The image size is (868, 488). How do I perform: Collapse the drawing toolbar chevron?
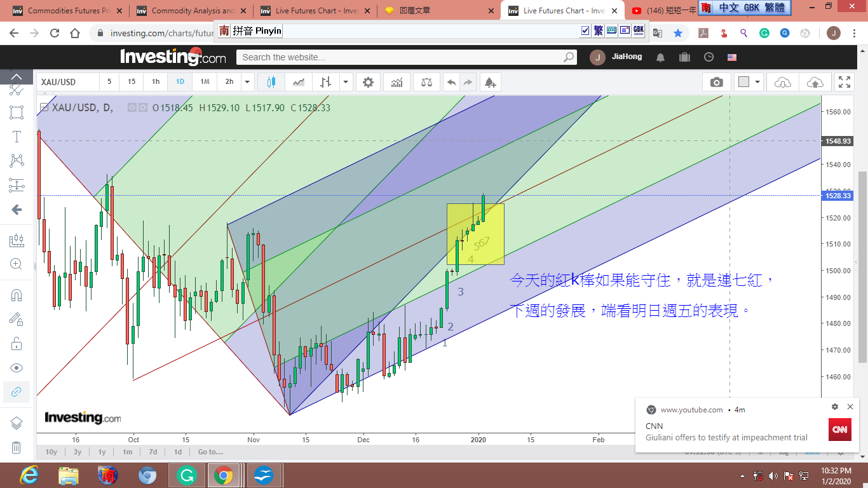click(17, 77)
